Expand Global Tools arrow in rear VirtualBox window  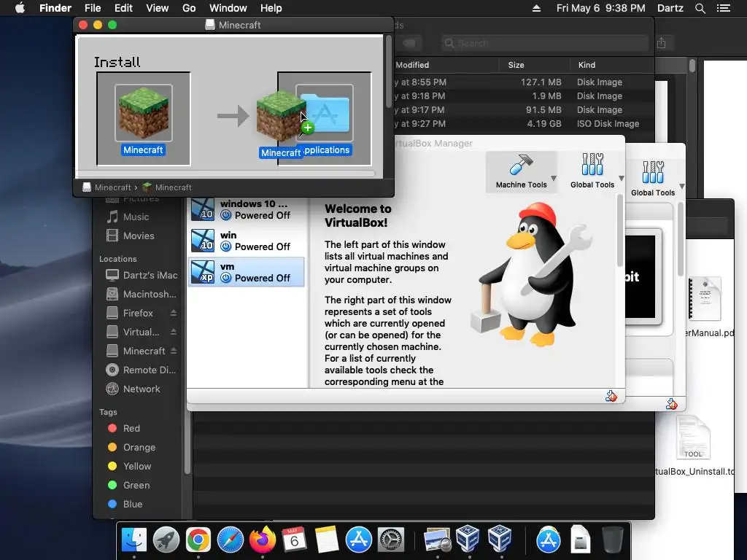click(682, 186)
